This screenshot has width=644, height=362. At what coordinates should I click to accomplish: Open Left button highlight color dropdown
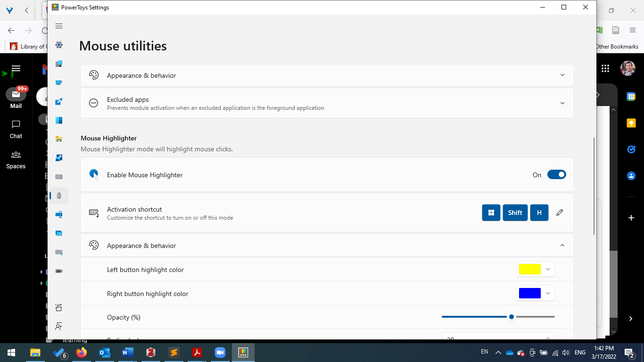pos(536,269)
